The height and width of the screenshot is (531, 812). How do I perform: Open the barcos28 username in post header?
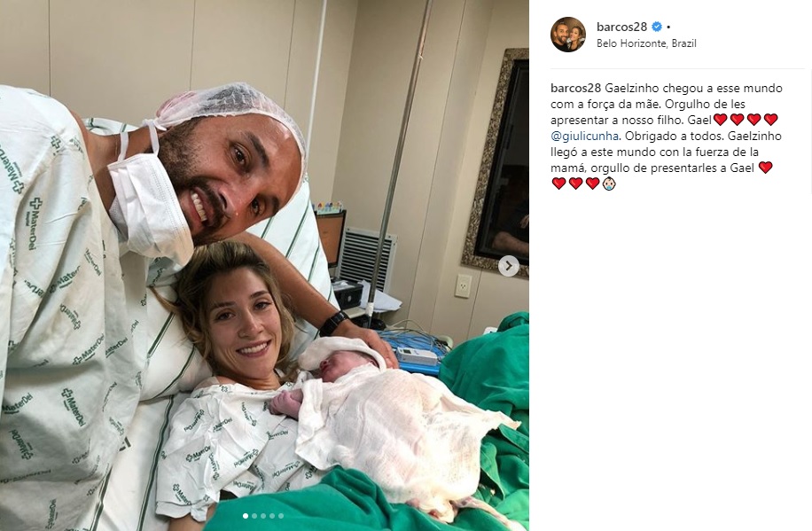(x=622, y=27)
